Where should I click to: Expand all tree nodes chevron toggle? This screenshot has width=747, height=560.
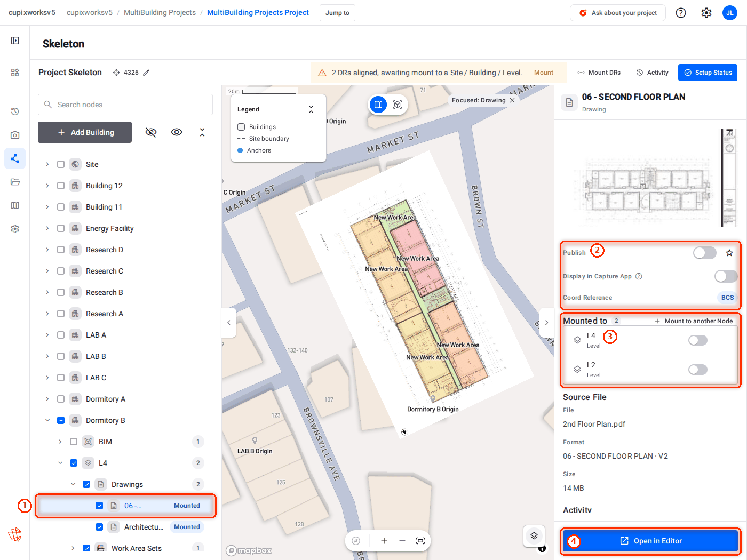(x=202, y=132)
